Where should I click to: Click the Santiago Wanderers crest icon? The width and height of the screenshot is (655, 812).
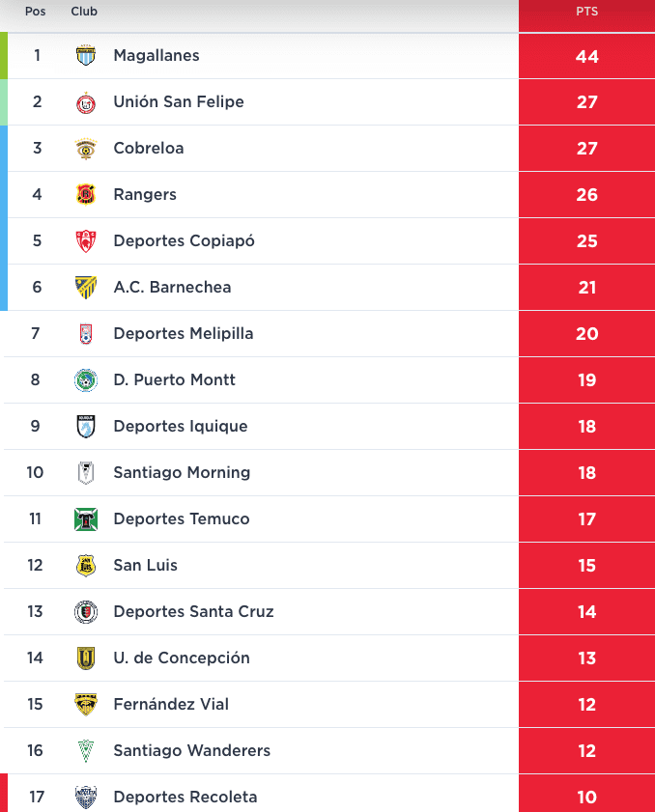click(86, 751)
